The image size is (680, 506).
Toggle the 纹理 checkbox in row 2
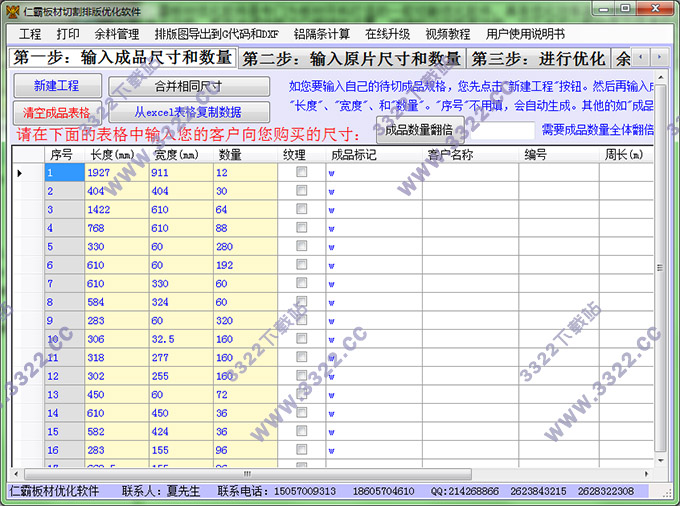[x=301, y=191]
